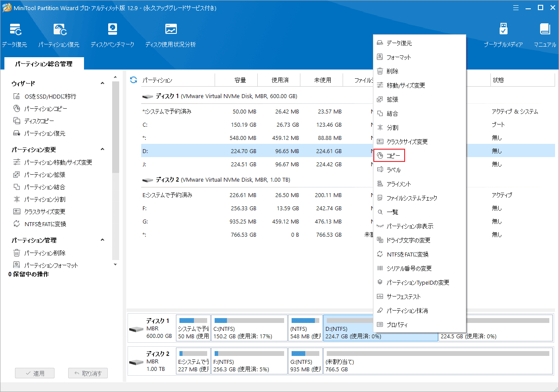The height and width of the screenshot is (392, 559).
Task: Collapse the ウィザード section
Action: click(102, 83)
